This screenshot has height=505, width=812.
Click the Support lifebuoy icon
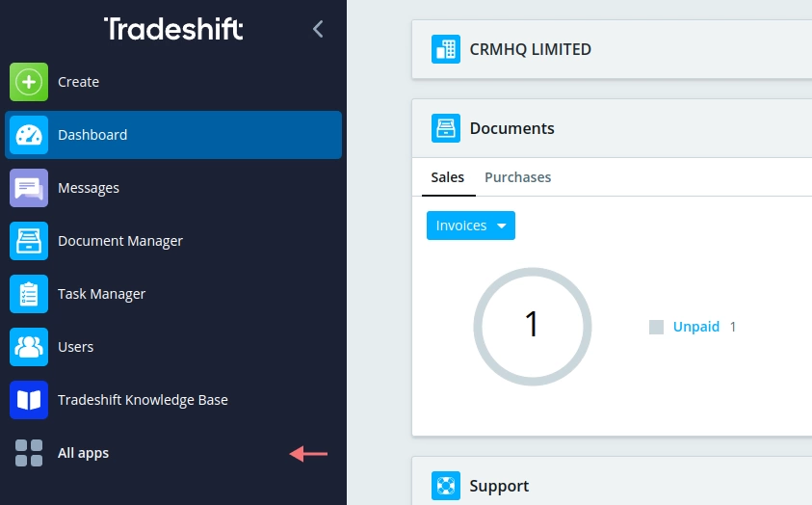coord(446,486)
